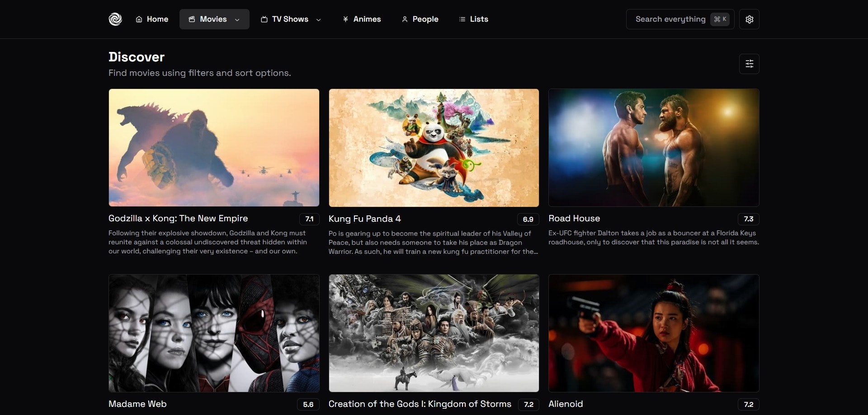This screenshot has height=415, width=868.
Task: Open the Road House poster thumbnail
Action: 654,148
